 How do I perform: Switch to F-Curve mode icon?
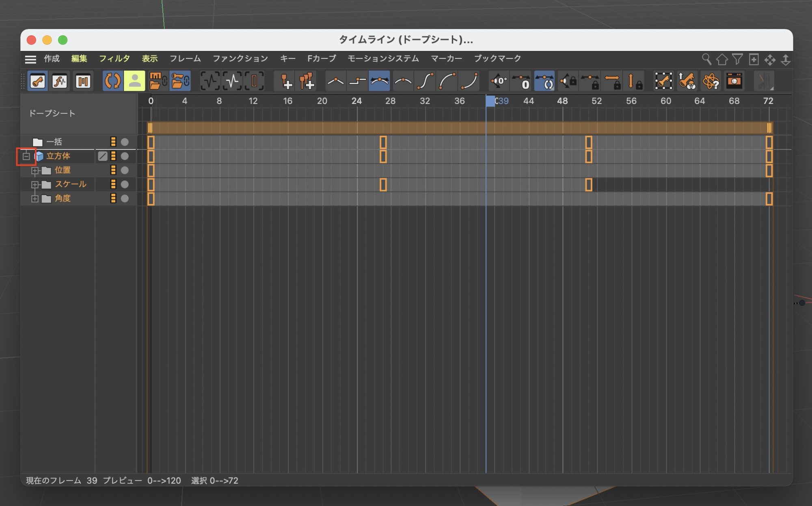60,81
